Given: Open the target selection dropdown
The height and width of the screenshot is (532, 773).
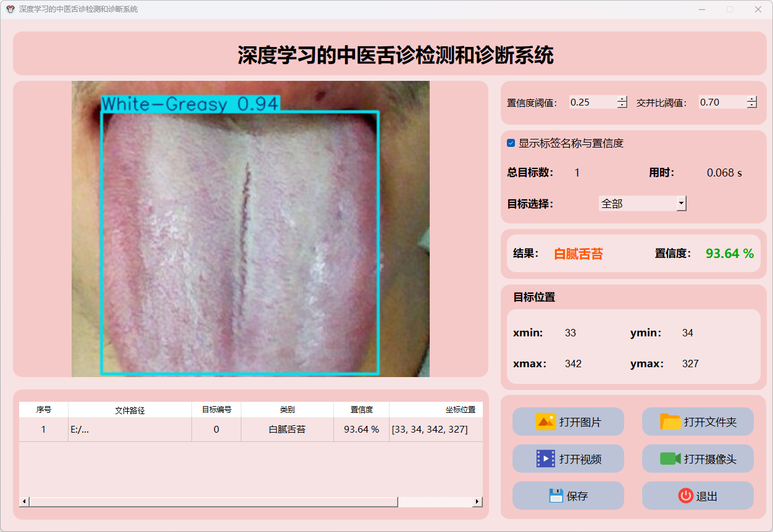Looking at the screenshot, I should pos(681,203).
